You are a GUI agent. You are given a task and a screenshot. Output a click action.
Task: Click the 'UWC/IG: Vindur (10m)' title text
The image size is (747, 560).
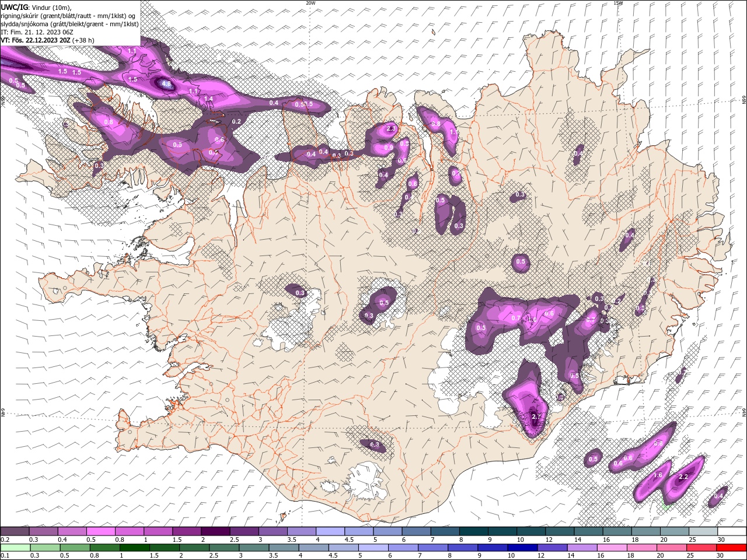(x=36, y=7)
